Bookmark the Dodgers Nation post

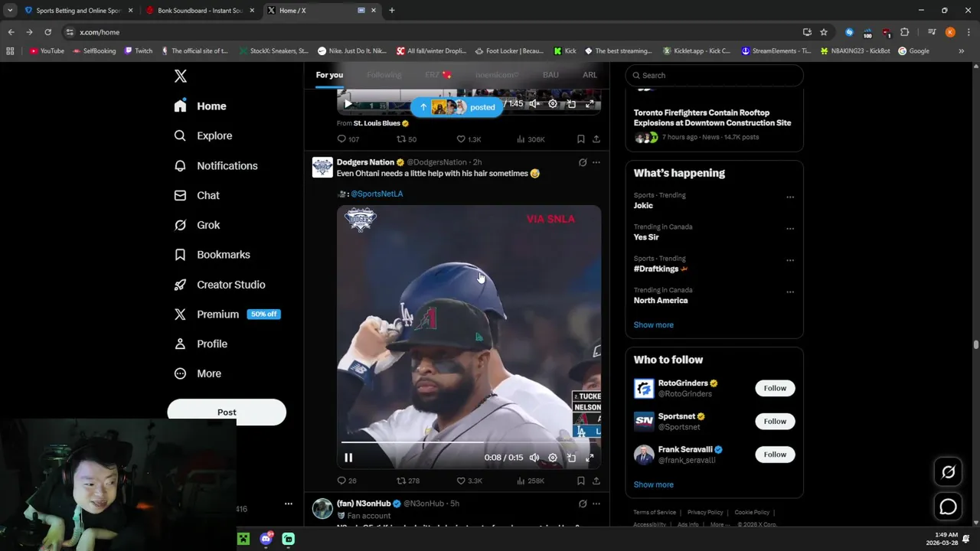pyautogui.click(x=581, y=481)
